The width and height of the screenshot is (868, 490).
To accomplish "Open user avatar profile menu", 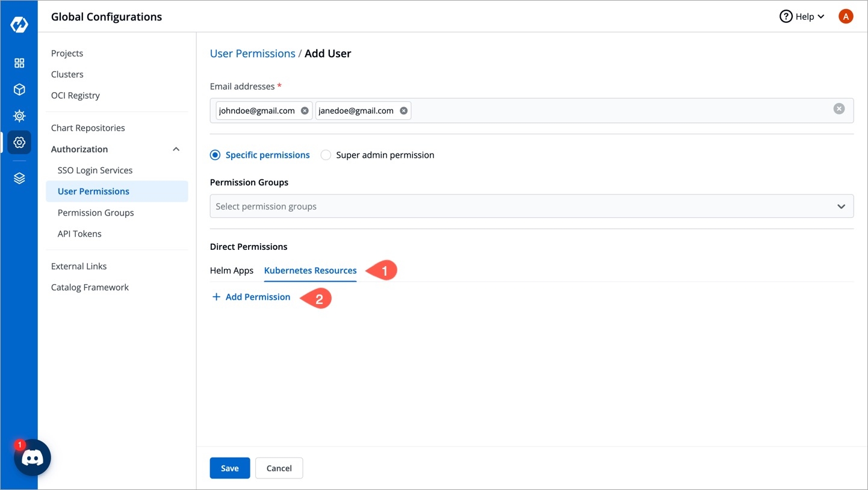I will coord(846,17).
